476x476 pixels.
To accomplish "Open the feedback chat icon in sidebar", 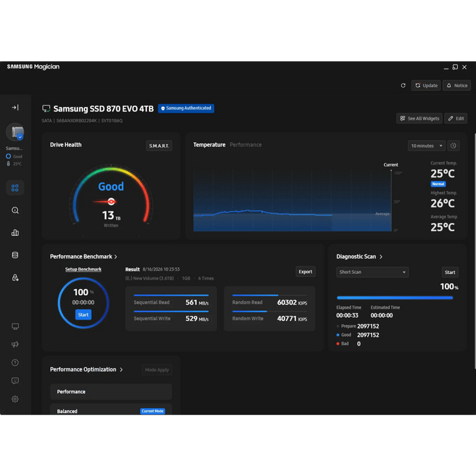I will point(15,381).
